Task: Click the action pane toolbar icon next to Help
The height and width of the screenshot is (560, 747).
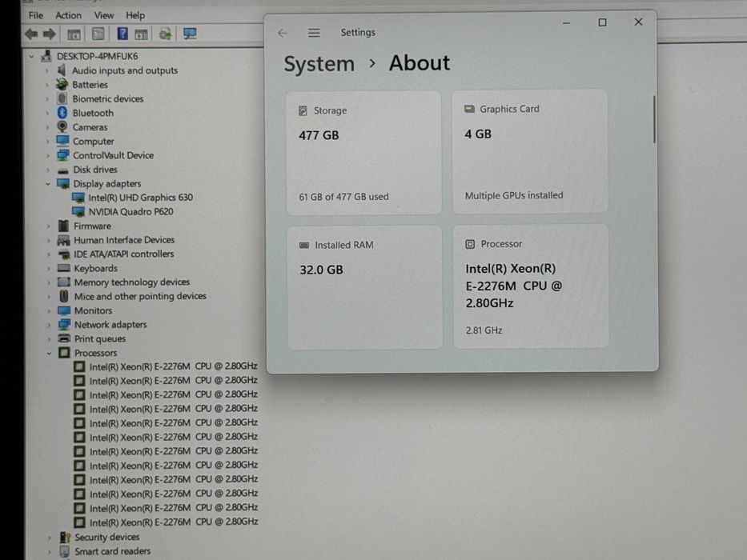Action: tap(141, 34)
